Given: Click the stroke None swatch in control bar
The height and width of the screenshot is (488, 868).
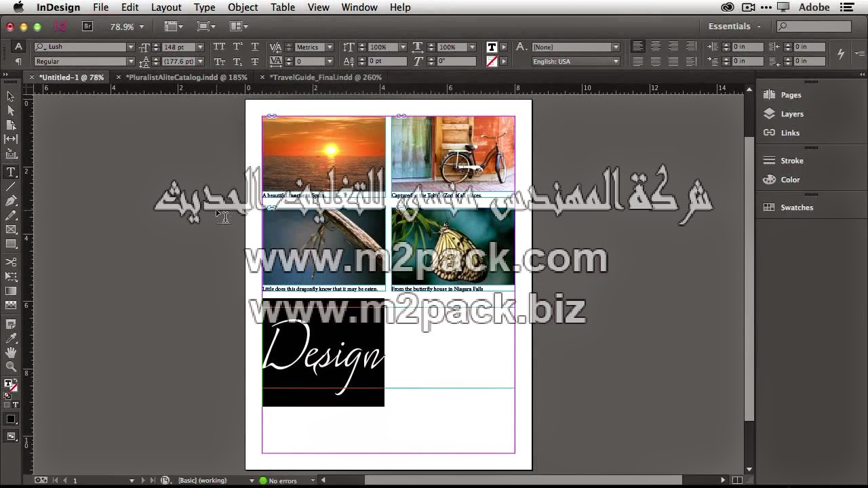Looking at the screenshot, I should 492,61.
